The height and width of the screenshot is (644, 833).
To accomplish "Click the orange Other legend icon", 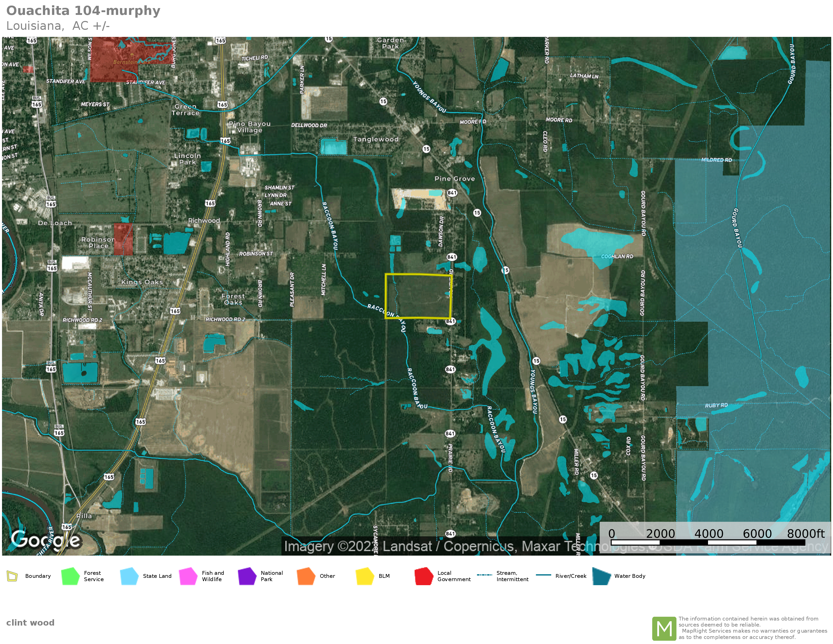I will (x=306, y=576).
